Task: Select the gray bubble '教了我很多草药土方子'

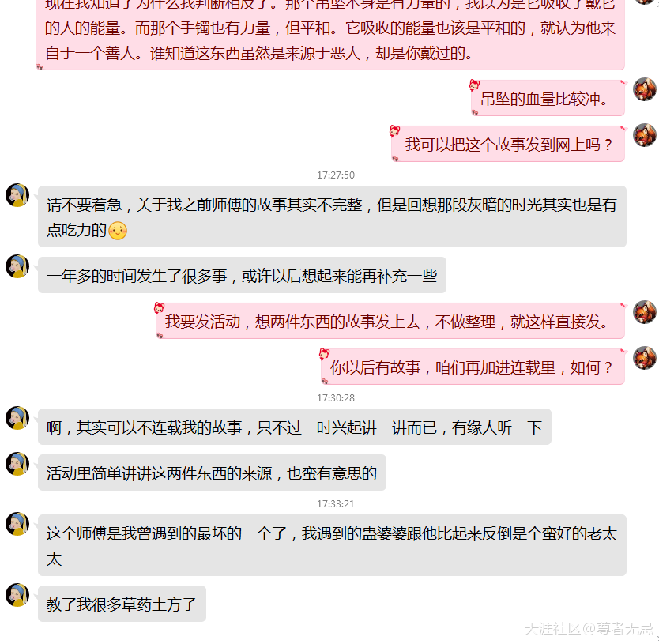Action: pos(122,604)
